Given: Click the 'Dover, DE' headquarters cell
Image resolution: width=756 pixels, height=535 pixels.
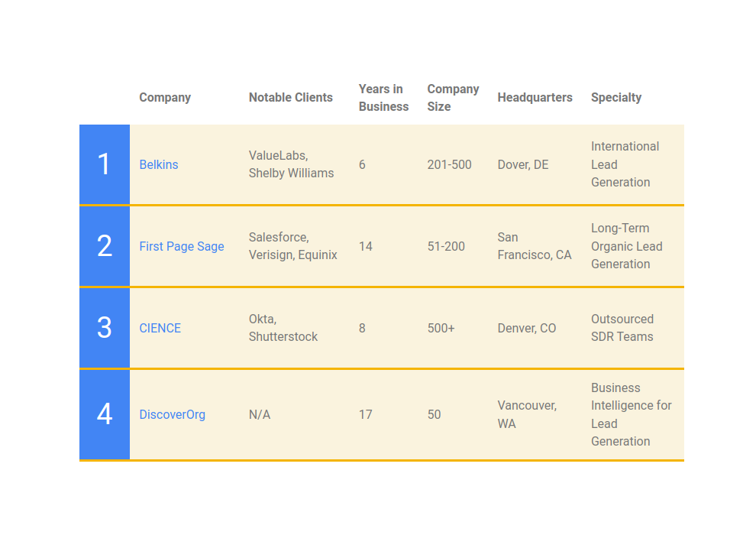Looking at the screenshot, I should [x=523, y=164].
